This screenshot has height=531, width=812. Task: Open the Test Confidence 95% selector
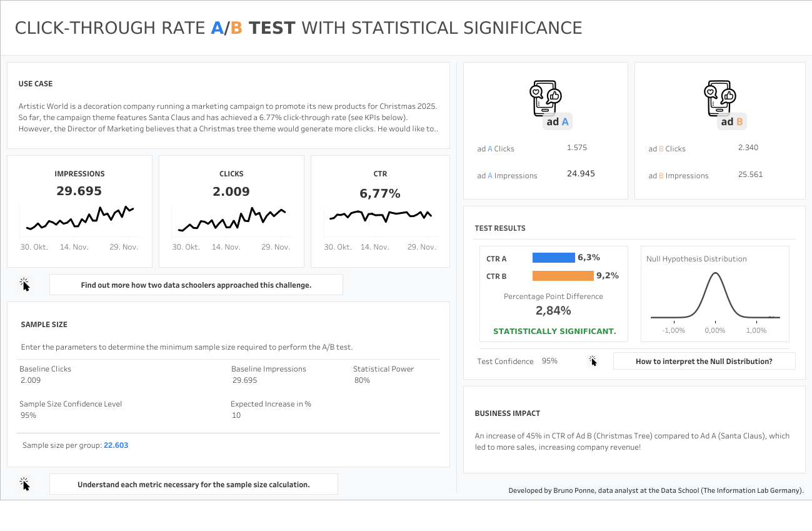coord(549,361)
